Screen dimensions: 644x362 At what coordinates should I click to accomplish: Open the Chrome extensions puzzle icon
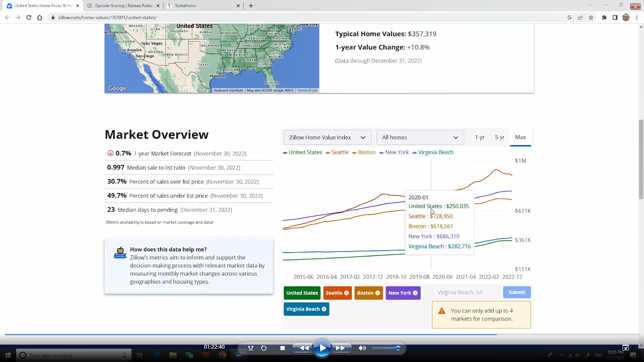[x=604, y=17]
